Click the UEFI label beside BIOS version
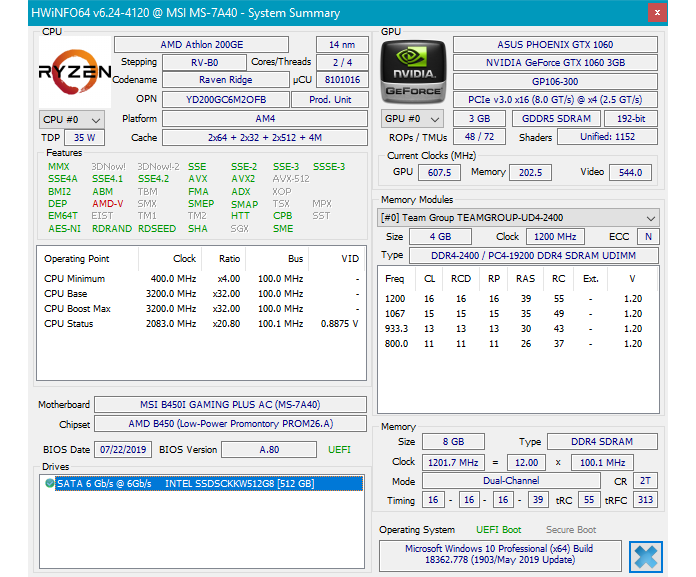The image size is (696, 577). [339, 450]
